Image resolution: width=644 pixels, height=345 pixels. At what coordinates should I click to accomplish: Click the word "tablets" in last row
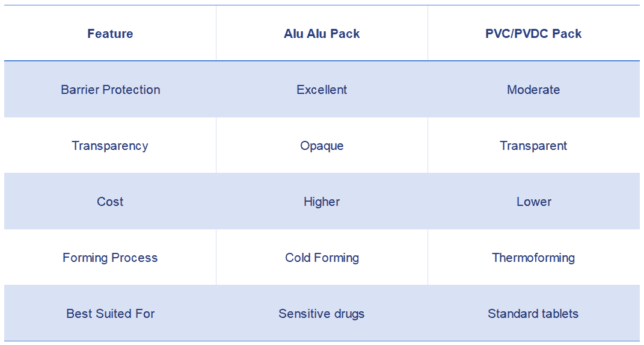point(558,314)
